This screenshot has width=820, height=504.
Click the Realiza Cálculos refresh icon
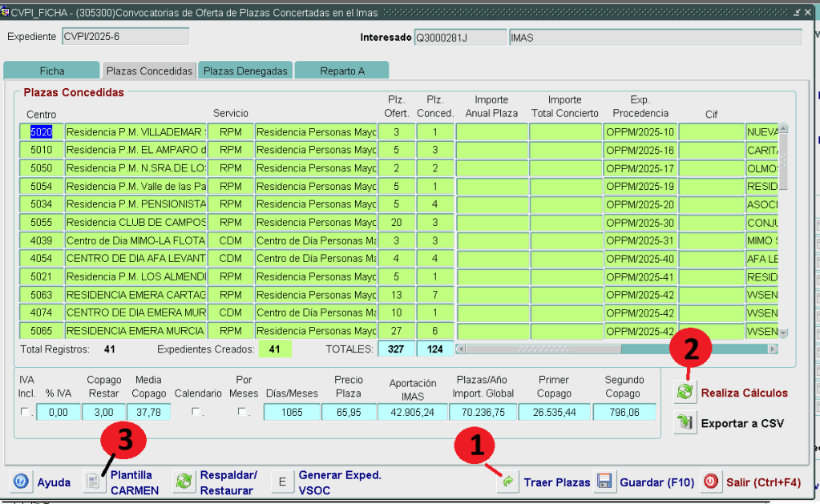pos(685,392)
